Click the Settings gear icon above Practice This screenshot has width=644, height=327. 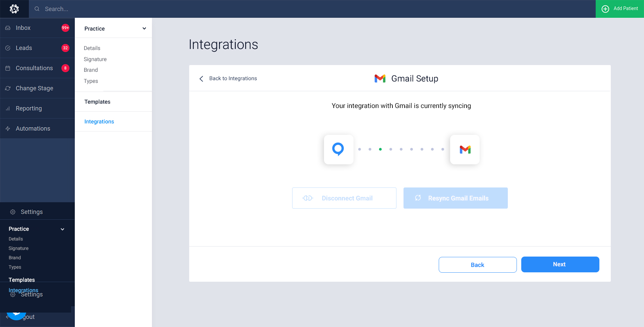tap(13, 212)
